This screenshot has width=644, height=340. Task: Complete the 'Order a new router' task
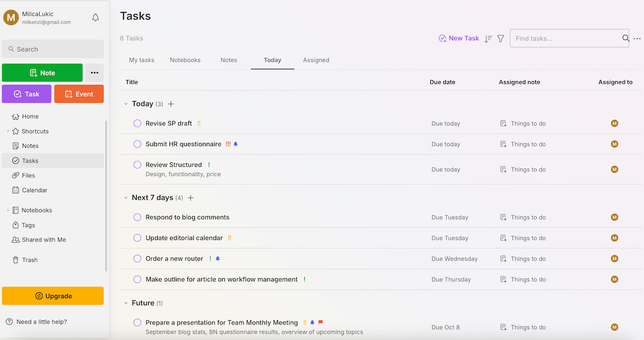point(137,258)
